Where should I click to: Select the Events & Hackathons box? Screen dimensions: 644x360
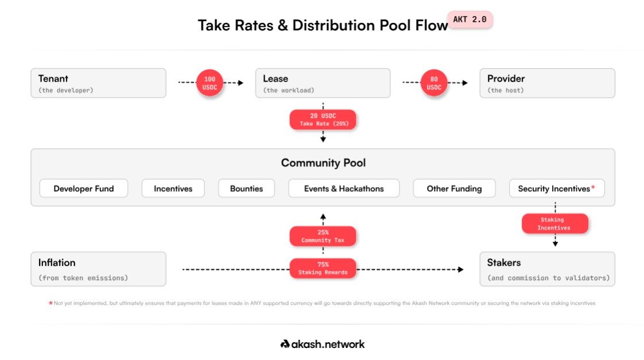(x=344, y=188)
